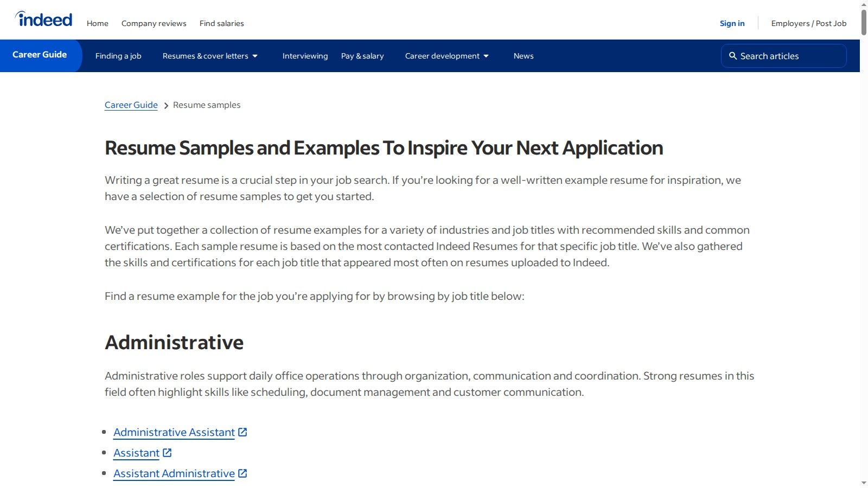This screenshot has height=488, width=868.
Task: Go to Company reviews
Action: pos(154,23)
